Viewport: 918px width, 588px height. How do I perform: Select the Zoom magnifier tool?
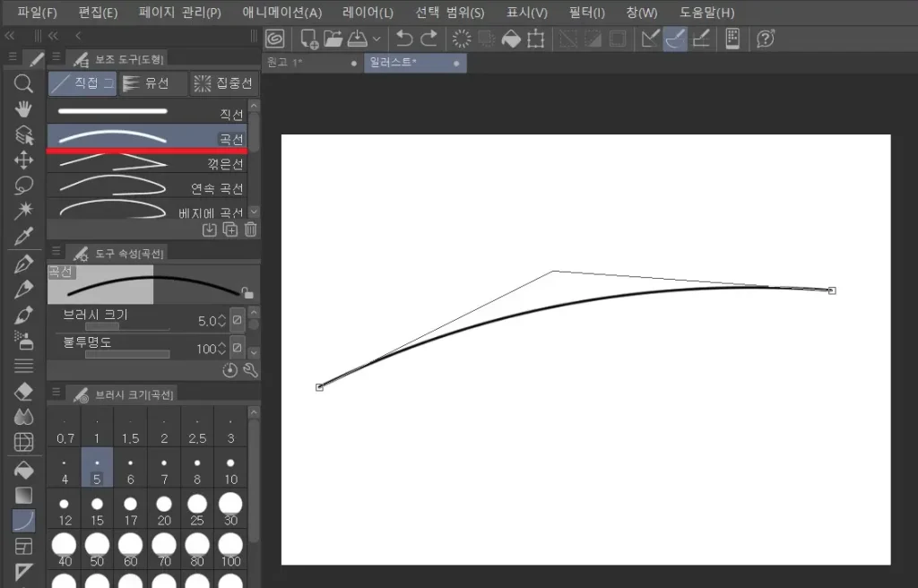(24, 83)
